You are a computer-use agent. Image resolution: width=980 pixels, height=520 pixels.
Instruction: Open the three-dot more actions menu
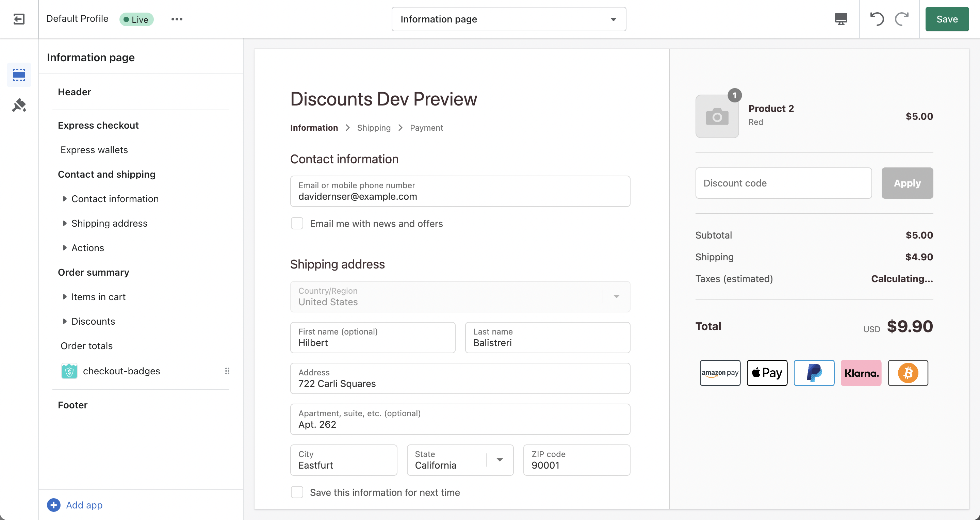(x=177, y=19)
